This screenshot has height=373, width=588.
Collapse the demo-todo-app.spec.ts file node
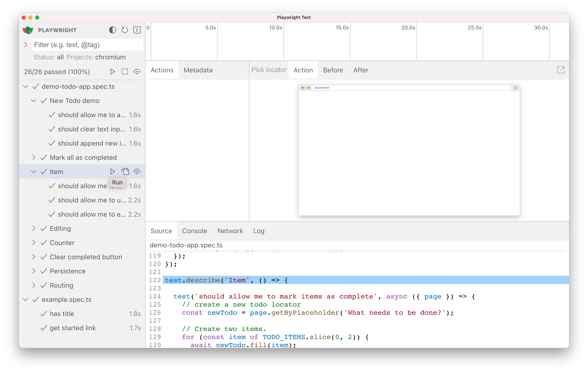[26, 87]
